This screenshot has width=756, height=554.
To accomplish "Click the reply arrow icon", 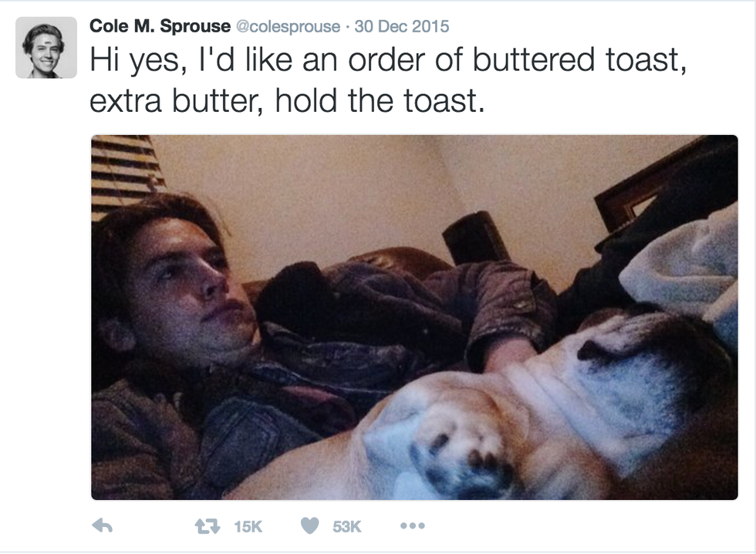I will point(102,526).
